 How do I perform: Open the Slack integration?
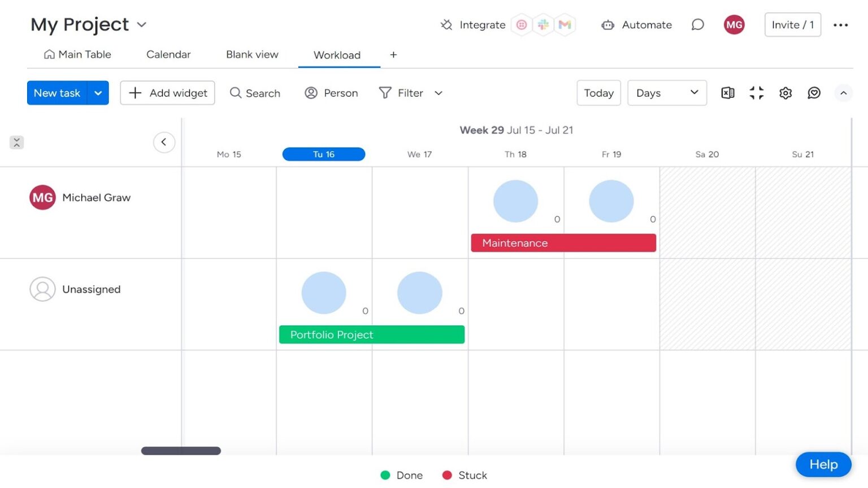[x=543, y=24]
